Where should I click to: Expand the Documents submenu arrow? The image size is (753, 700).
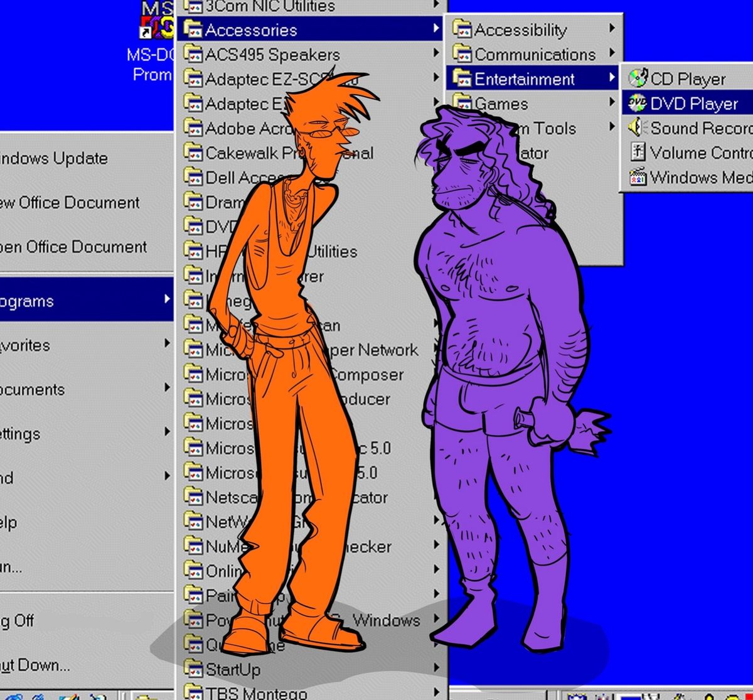point(167,387)
